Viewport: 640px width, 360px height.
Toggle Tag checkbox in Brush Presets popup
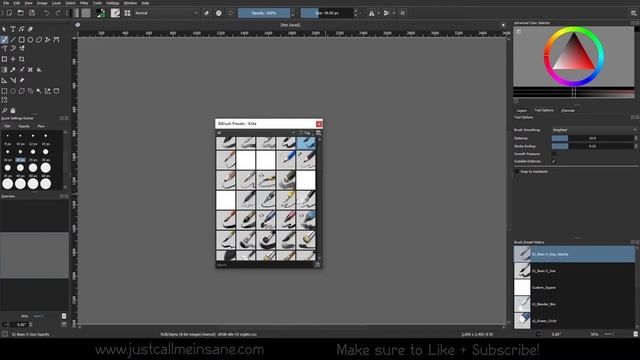click(x=301, y=133)
